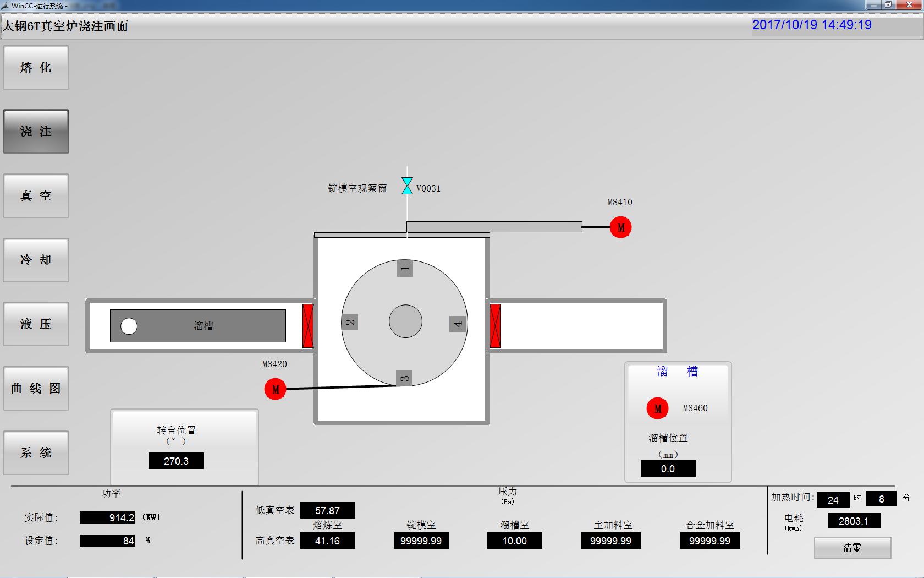This screenshot has height=578, width=924.
Task: Select the M8460 chute motor icon
Action: point(657,408)
